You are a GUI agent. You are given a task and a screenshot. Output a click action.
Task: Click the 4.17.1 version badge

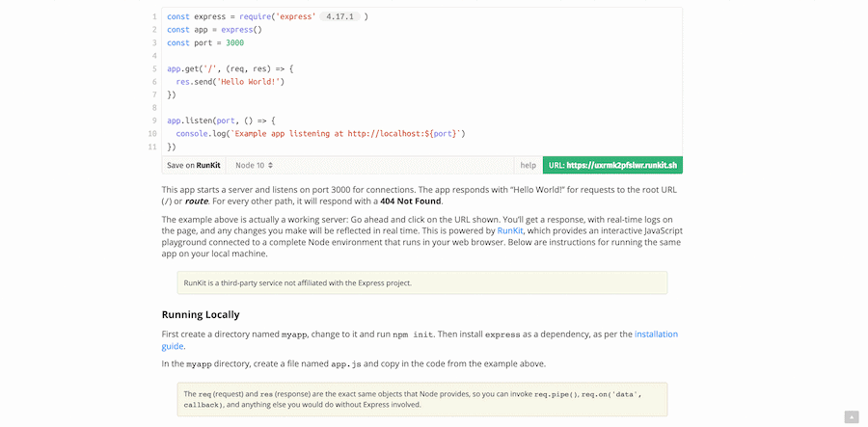339,17
